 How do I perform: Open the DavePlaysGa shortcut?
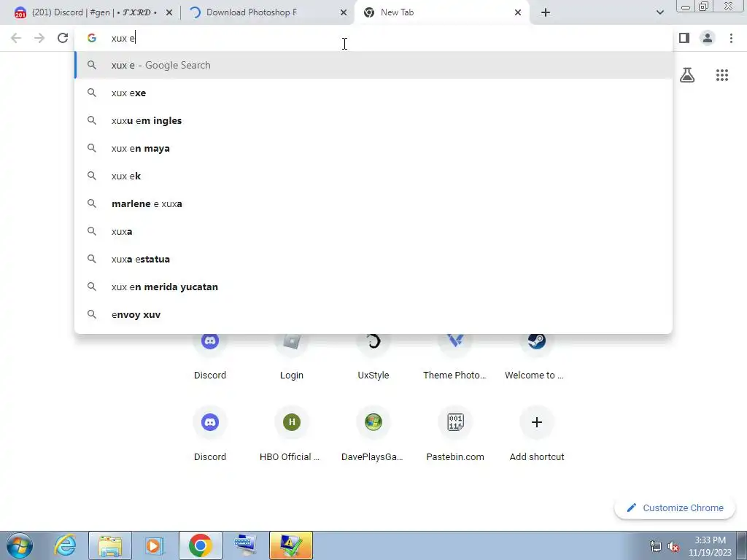tap(373, 435)
